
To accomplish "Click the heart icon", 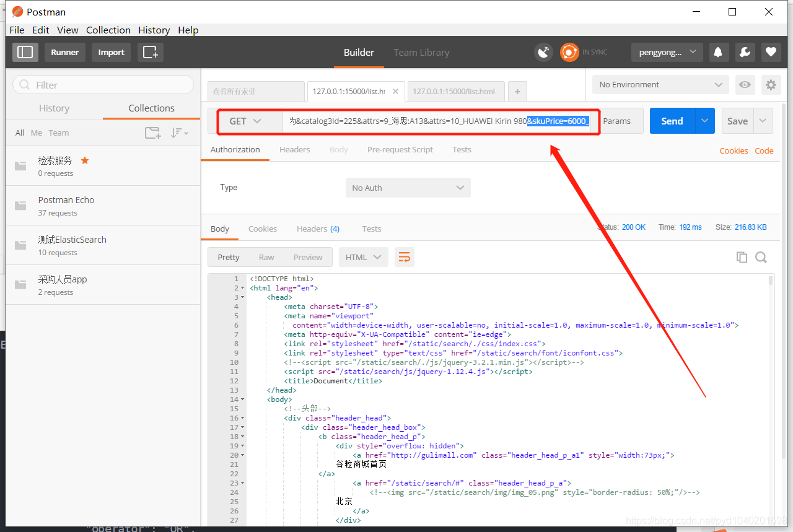I will 771,53.
